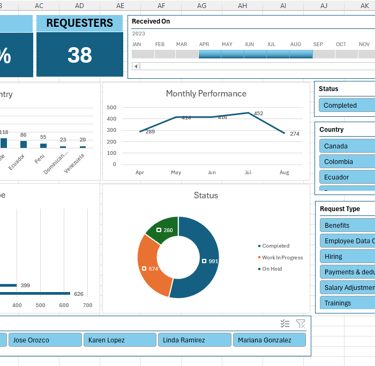Click the 38 requesters value
Viewport: 375px width, 366px height.
click(x=80, y=55)
